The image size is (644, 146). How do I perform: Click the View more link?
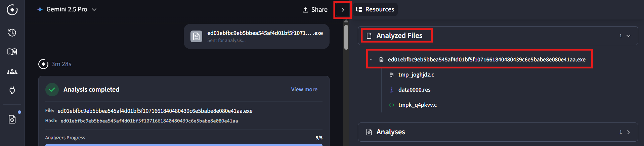[x=304, y=89]
